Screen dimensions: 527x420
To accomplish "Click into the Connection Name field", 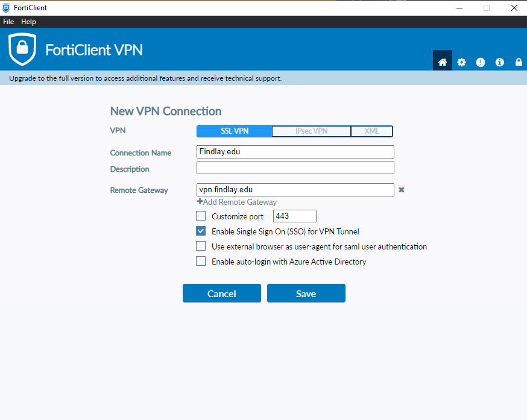I will 295,152.
